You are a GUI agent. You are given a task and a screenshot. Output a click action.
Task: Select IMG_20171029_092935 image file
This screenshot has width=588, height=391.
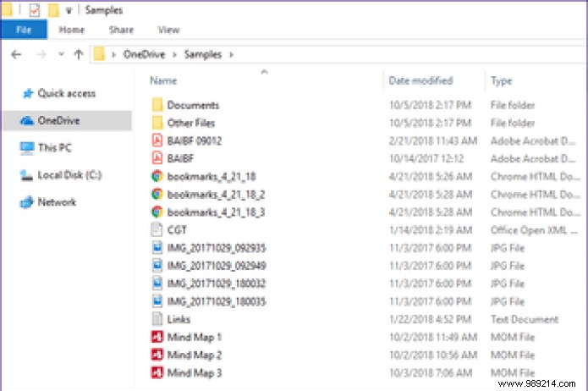tap(217, 248)
